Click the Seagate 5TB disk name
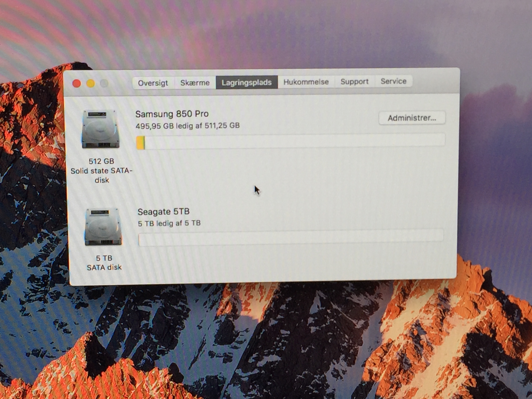 (x=163, y=212)
